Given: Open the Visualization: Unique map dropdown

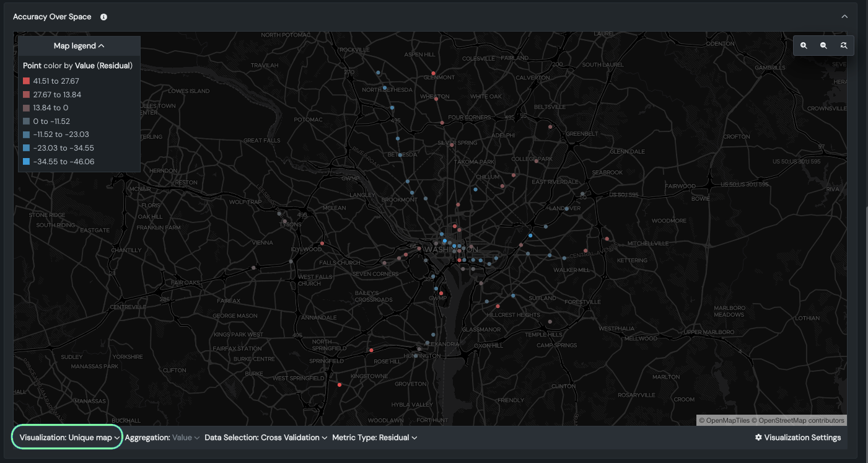Looking at the screenshot, I should 67,438.
